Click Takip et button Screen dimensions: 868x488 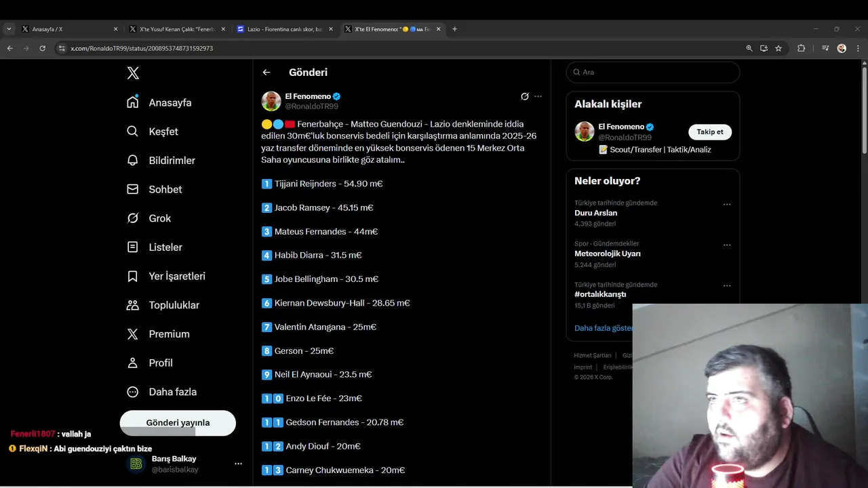point(710,132)
